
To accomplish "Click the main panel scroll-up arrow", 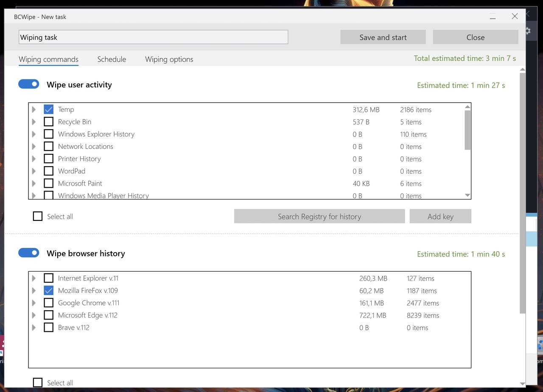I will (x=523, y=70).
